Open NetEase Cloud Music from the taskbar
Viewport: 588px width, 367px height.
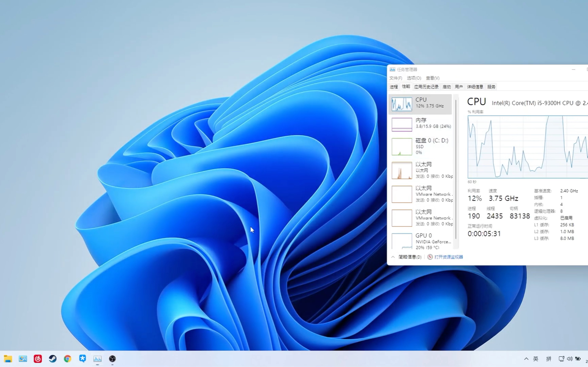coord(38,359)
